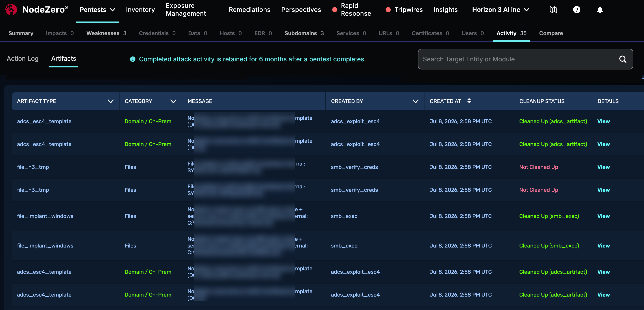
Task: Click first 'adcs_exploit_esc4' created-by cell
Action: pyautogui.click(x=355, y=121)
